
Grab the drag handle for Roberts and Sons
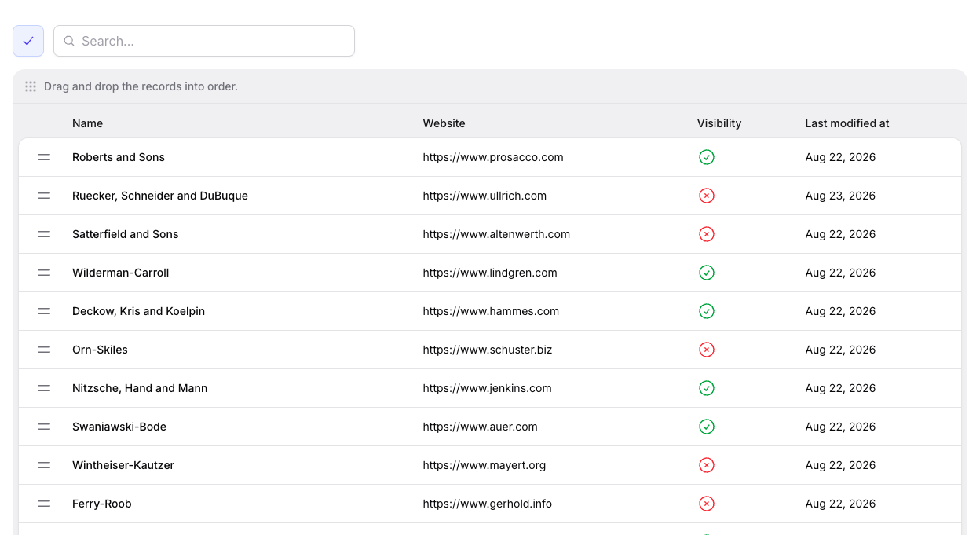tap(44, 157)
